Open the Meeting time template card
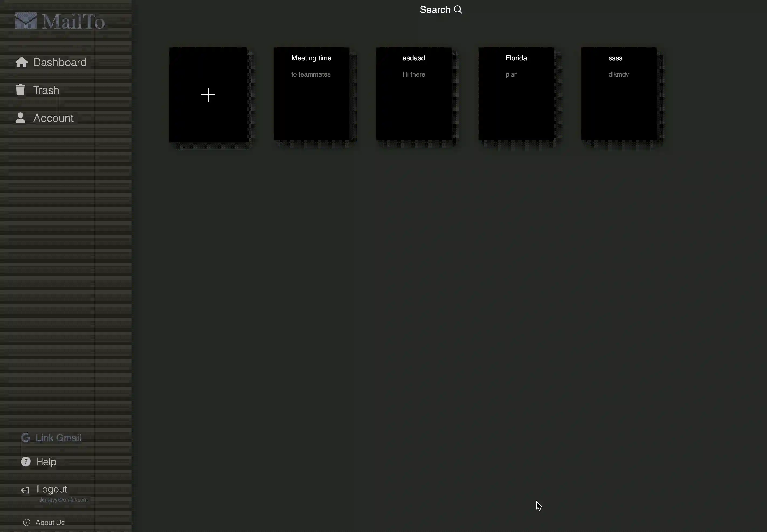This screenshot has width=767, height=532. [x=311, y=94]
